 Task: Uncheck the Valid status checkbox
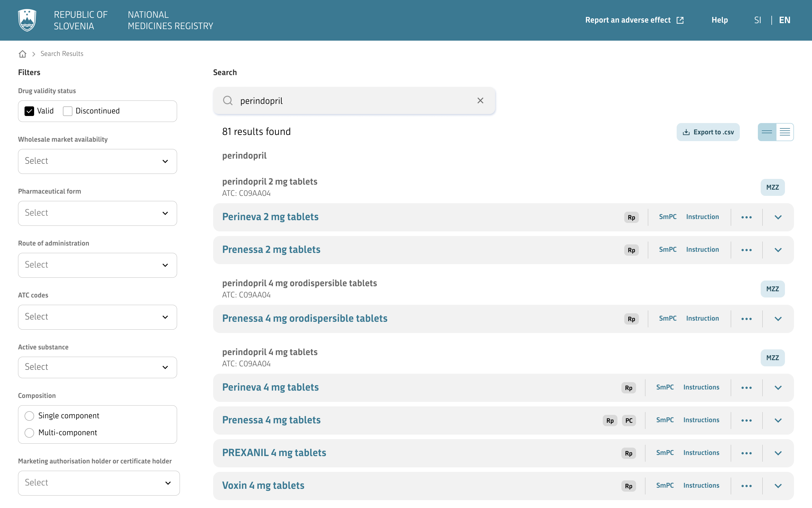(x=29, y=111)
